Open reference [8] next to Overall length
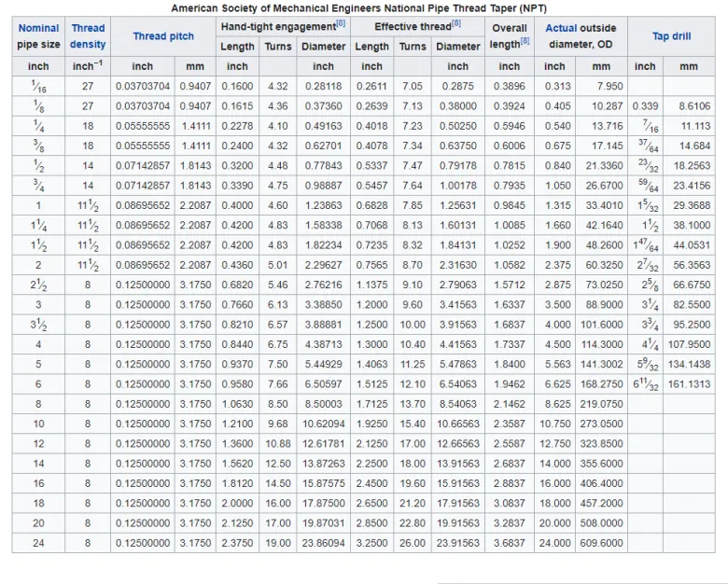728x584 pixels. coord(525,41)
